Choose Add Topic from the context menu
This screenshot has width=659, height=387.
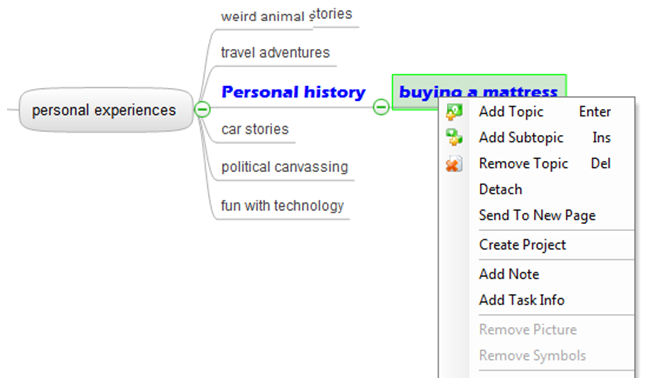(537, 112)
